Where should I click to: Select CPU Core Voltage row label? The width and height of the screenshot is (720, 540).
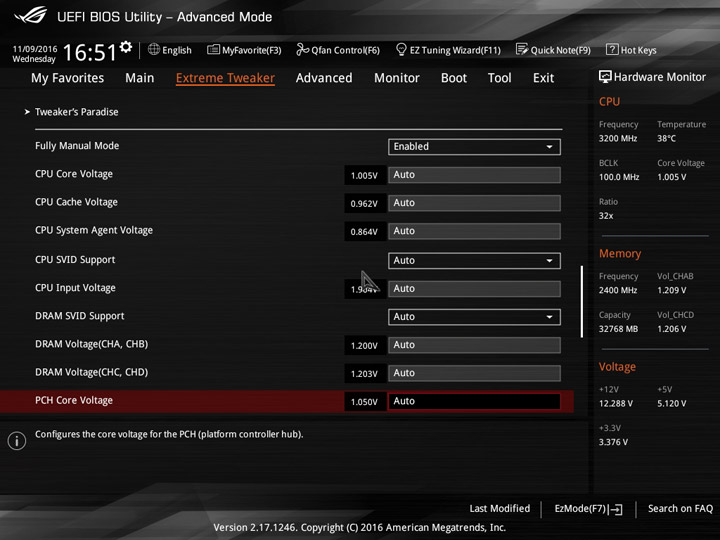(73, 174)
